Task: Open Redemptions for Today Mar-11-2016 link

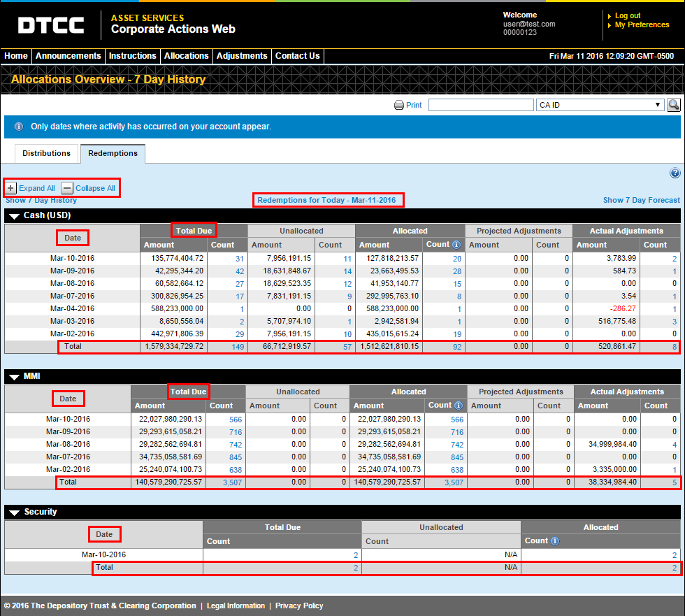Action: [326, 200]
